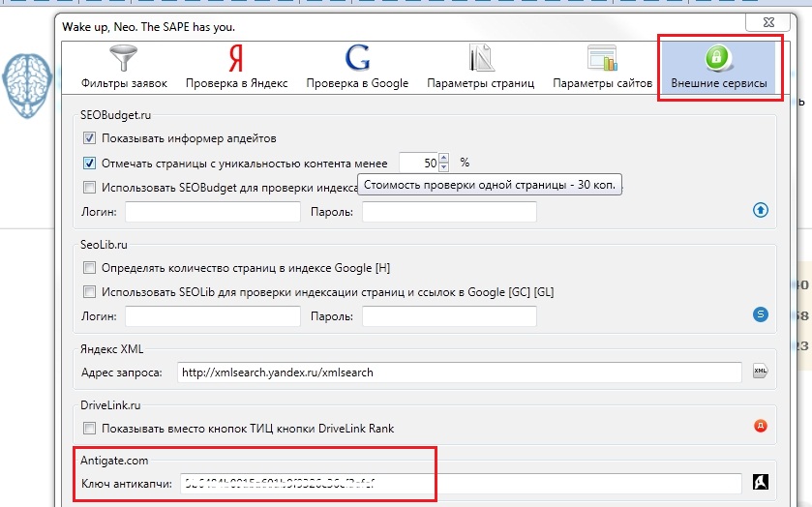Viewport: 812px width, 507px height.
Task: Enable Использовать SEOBudget для проверки индекса
Action: (x=90, y=188)
